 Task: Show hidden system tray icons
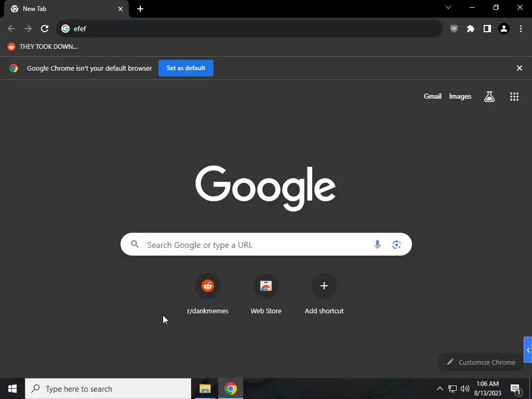[x=440, y=389]
